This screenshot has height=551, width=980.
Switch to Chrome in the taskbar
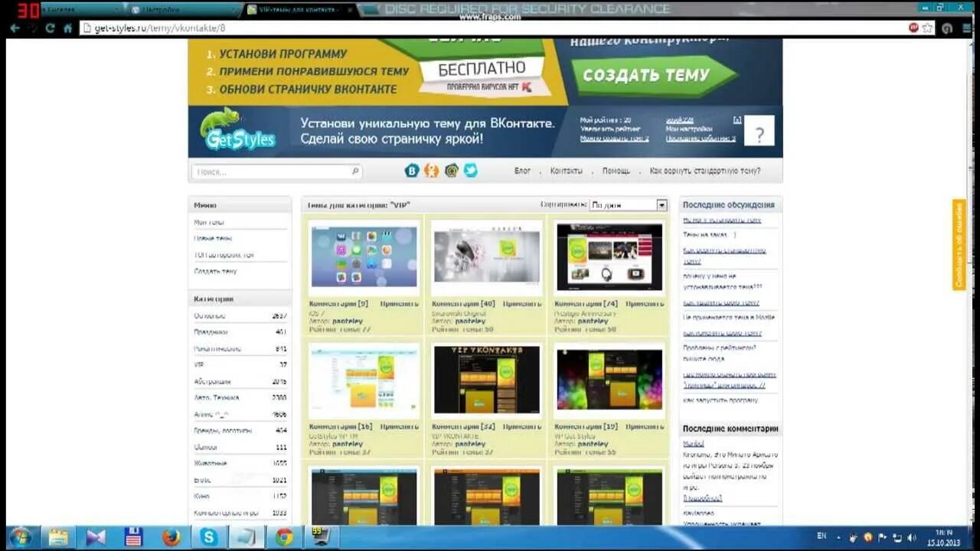284,537
